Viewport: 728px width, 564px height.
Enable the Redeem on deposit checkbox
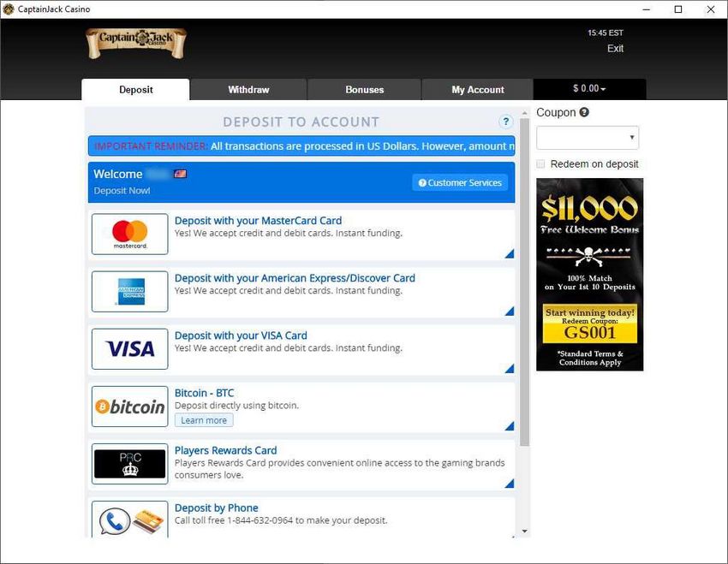tap(540, 163)
